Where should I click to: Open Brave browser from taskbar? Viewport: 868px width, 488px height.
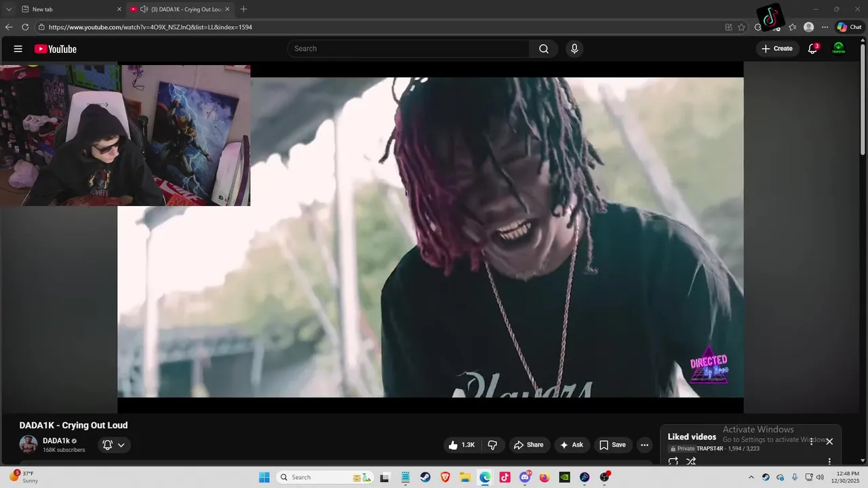point(445,477)
